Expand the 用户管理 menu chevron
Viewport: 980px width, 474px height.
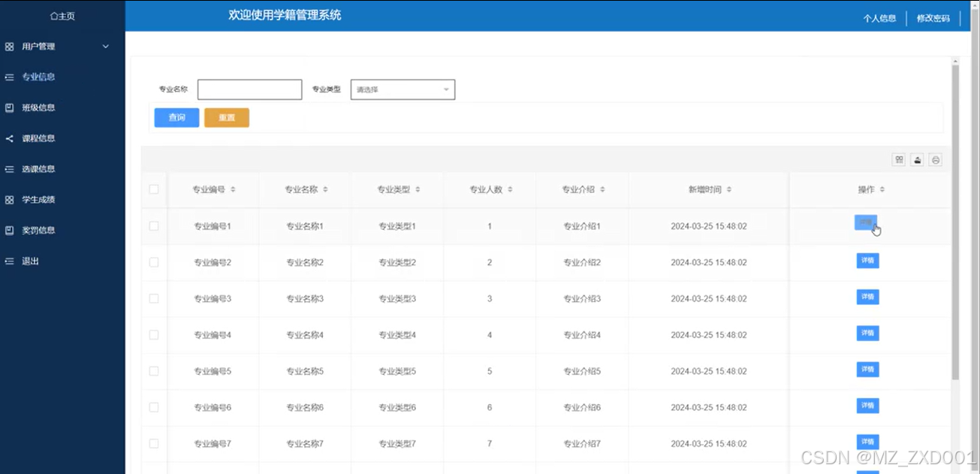[x=106, y=47]
